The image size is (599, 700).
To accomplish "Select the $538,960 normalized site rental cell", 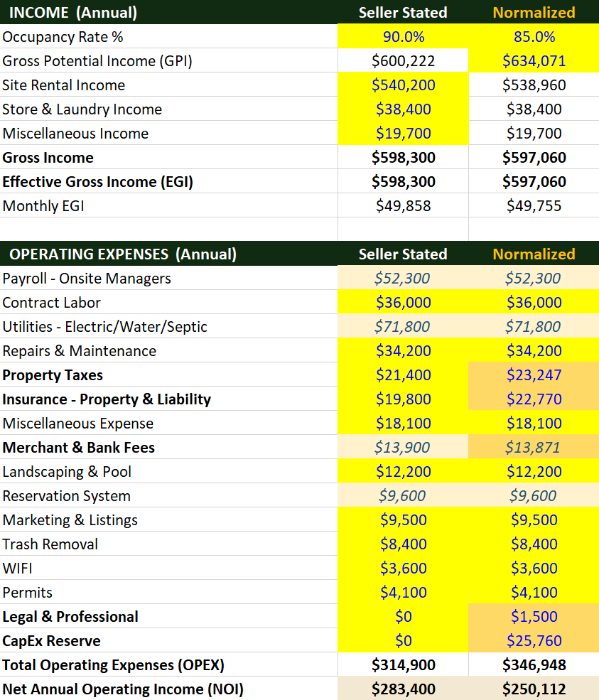I will click(534, 85).
